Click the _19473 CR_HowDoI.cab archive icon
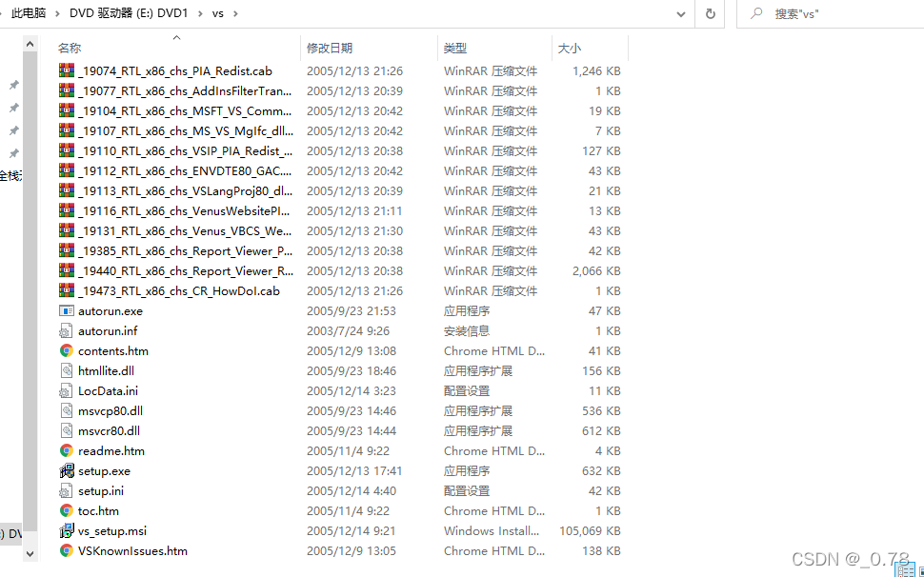This screenshot has width=924, height=577. (67, 290)
